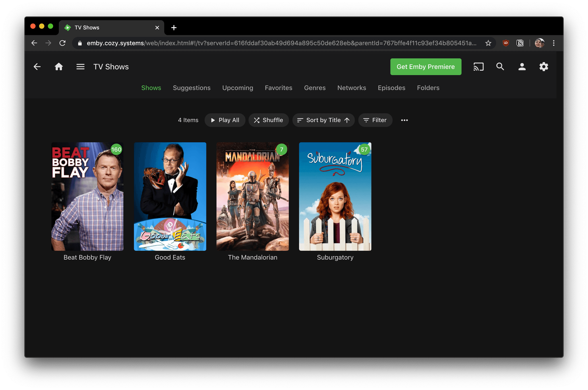Go to Emby home icon
The image size is (588, 390).
[59, 67]
